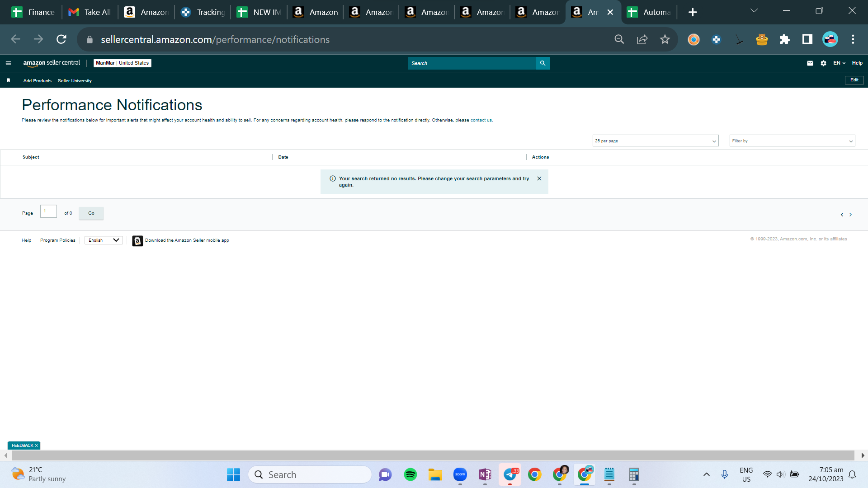Open Add Products in the top bar
Screen dimensions: 868x488
tap(38, 81)
